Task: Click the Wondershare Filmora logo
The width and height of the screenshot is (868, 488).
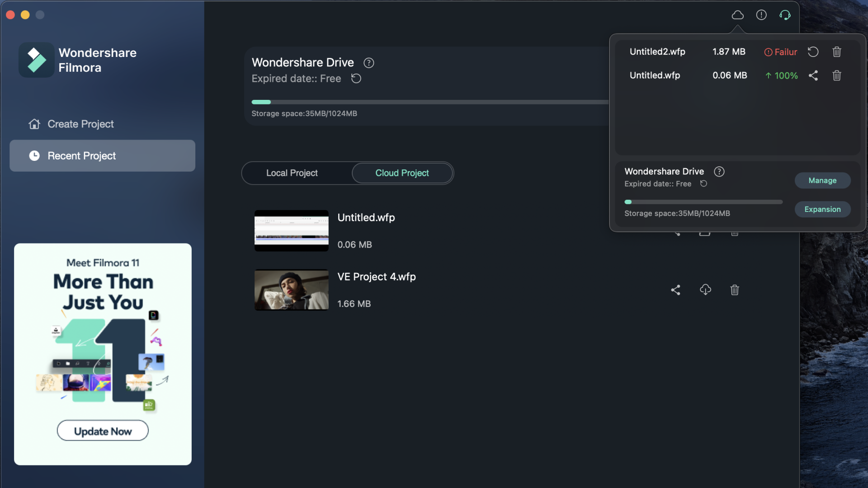Action: [x=37, y=60]
